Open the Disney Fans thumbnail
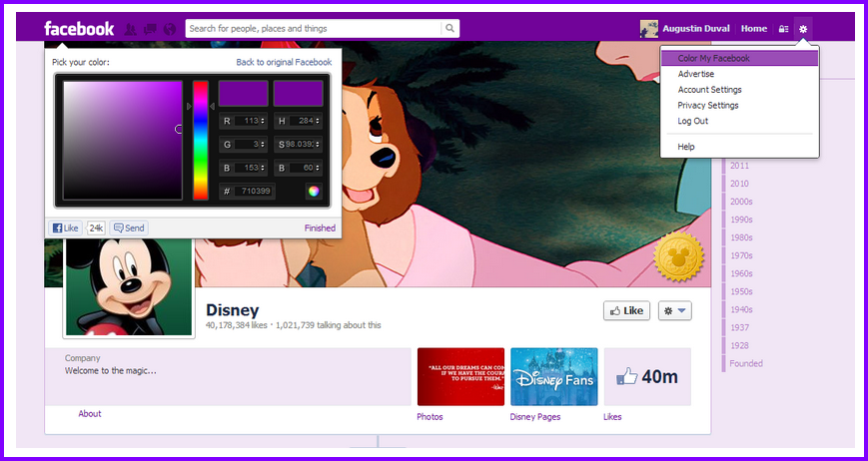The height and width of the screenshot is (461, 868). click(x=554, y=376)
